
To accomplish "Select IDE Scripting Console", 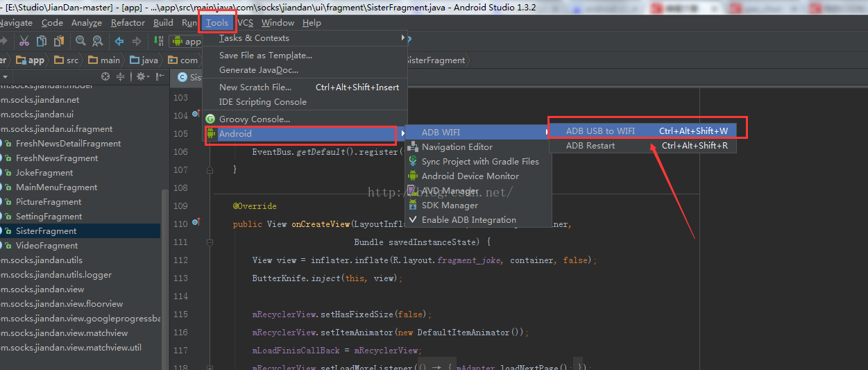I will (304, 102).
